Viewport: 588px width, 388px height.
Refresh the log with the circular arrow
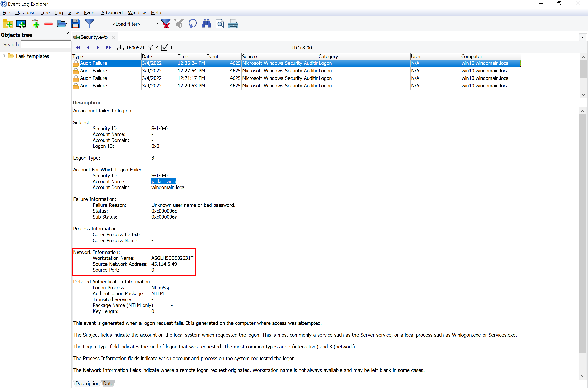(x=192, y=24)
